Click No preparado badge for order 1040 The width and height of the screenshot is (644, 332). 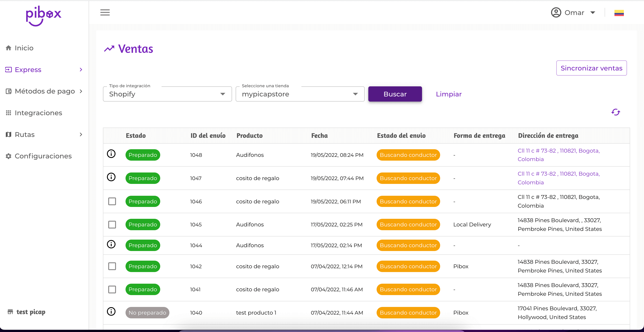[147, 313]
